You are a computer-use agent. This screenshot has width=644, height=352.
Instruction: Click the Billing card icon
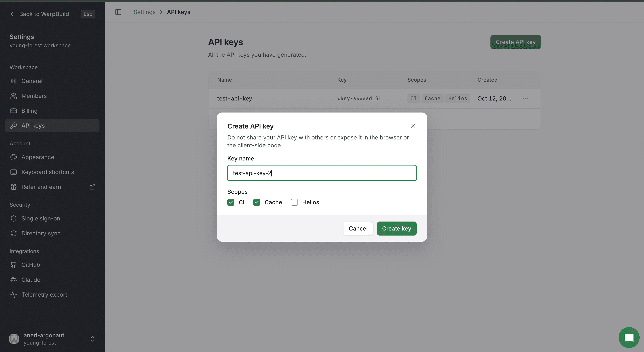pyautogui.click(x=14, y=111)
